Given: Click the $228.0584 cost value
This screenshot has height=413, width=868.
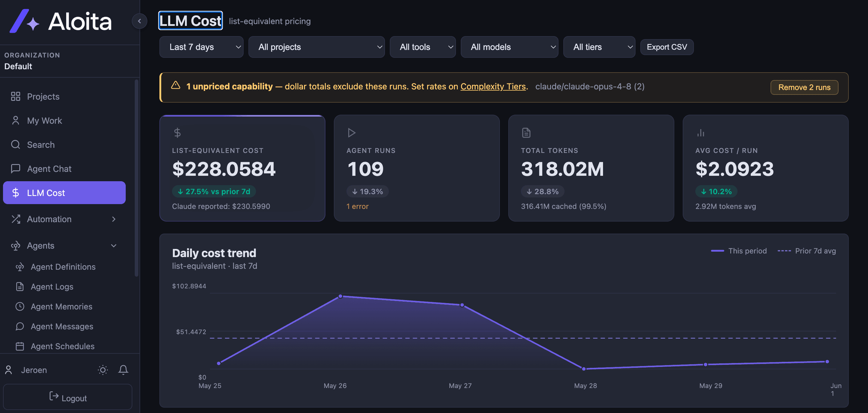Looking at the screenshot, I should tap(224, 169).
